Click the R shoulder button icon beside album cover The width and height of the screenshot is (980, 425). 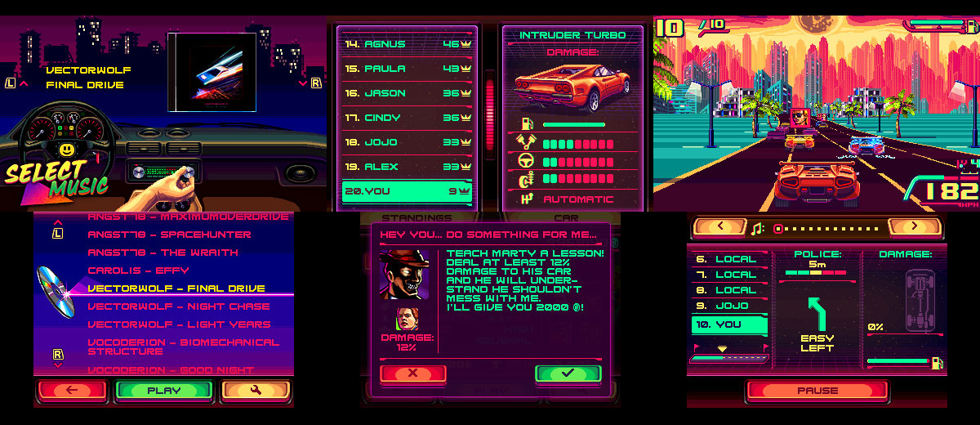316,83
